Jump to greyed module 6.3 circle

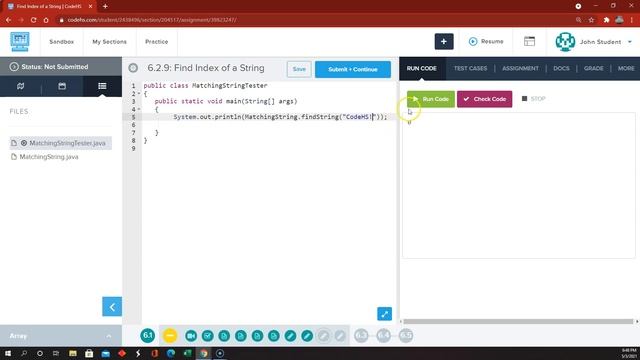361,336
